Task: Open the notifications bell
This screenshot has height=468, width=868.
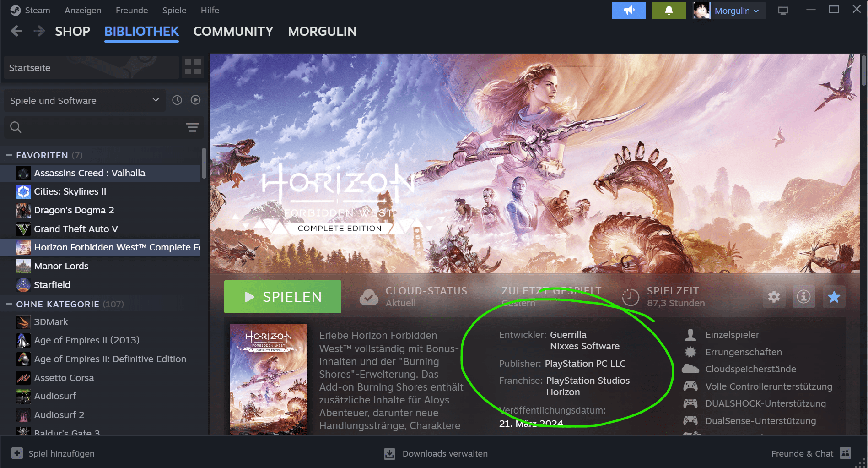Action: [x=669, y=11]
